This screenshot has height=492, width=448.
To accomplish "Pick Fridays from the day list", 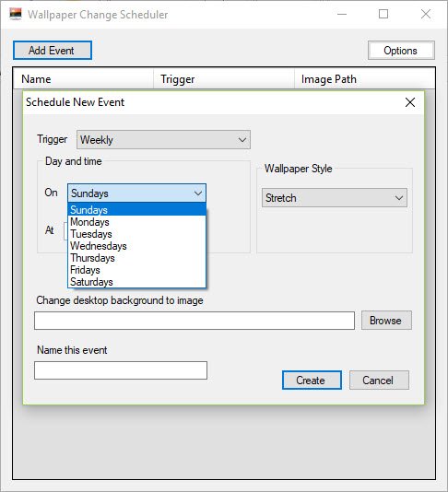I will (136, 270).
